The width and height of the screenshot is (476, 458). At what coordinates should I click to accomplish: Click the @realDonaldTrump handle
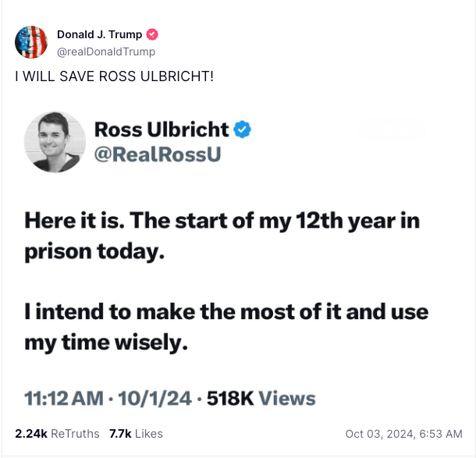[106, 51]
